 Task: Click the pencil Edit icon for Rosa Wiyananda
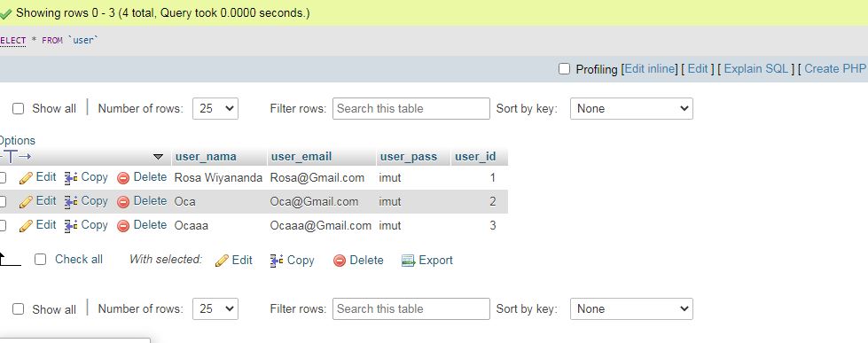click(x=26, y=178)
